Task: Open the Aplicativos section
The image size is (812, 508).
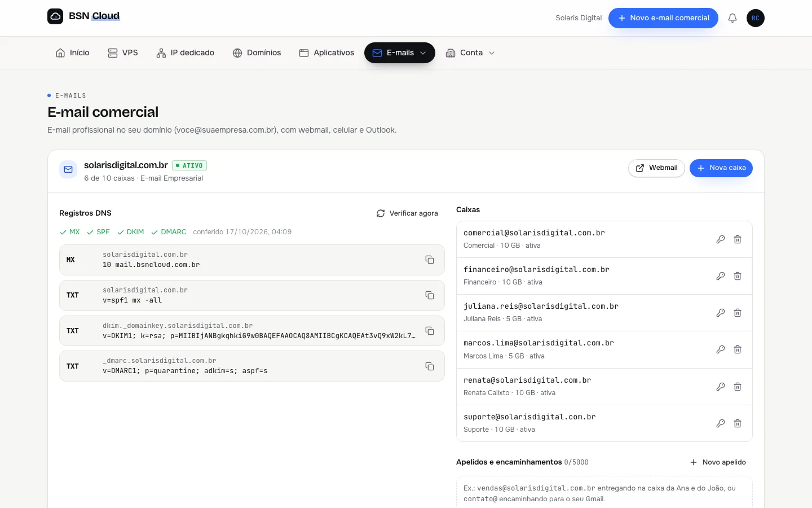Action: [326, 53]
